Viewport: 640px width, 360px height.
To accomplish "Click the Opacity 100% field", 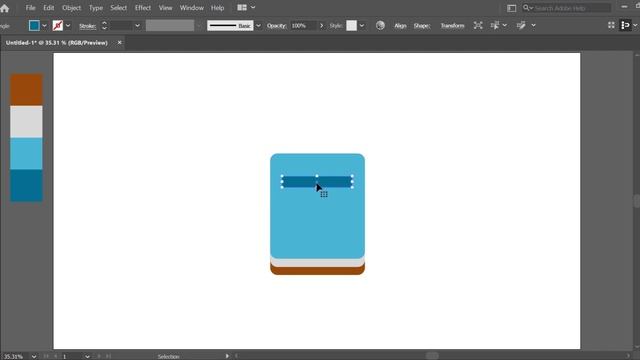I will pos(303,26).
